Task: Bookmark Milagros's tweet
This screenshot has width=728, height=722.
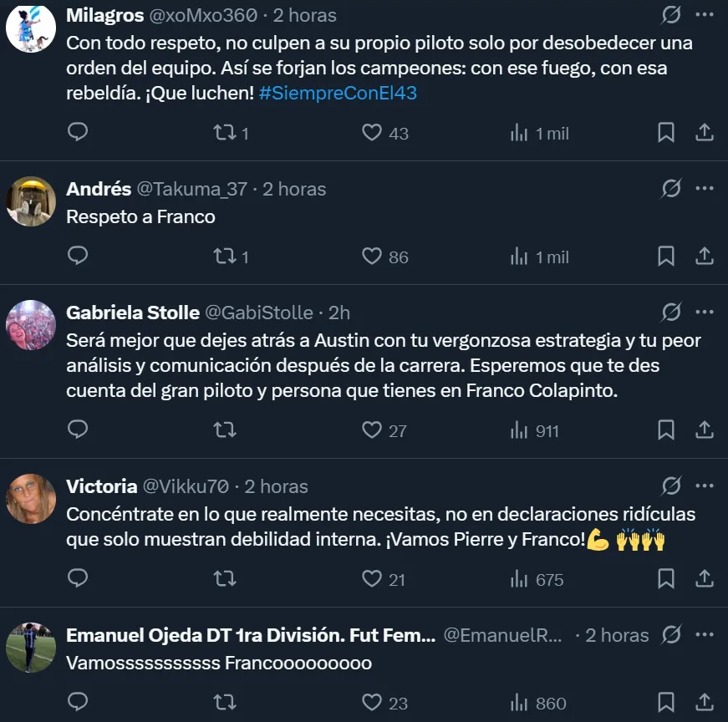Action: tap(665, 132)
